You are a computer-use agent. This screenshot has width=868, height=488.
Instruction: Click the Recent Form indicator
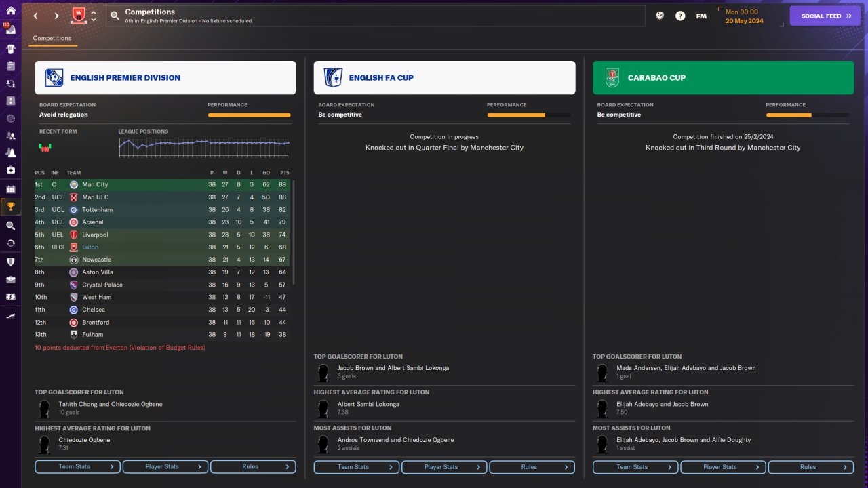(45, 146)
